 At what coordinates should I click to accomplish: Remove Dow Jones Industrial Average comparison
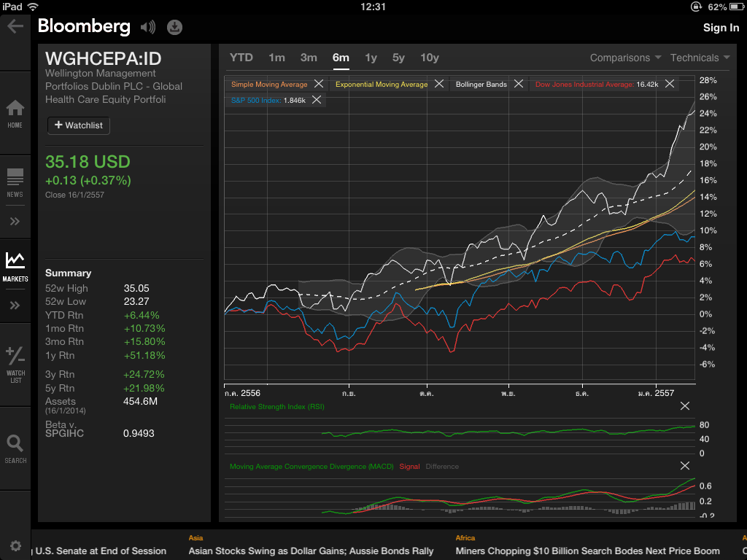pyautogui.click(x=670, y=84)
